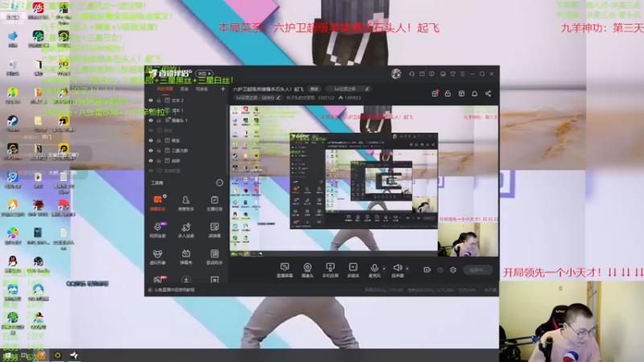This screenshot has height=362, width=644.
Task: Start 视频连麦 from the toolbox
Action: coord(158,230)
